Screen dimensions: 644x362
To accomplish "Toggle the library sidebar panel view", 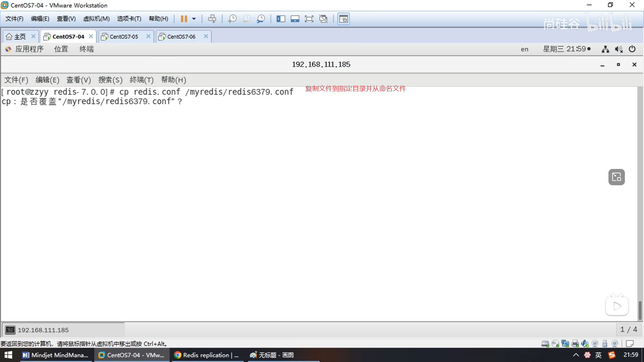I will point(281,19).
